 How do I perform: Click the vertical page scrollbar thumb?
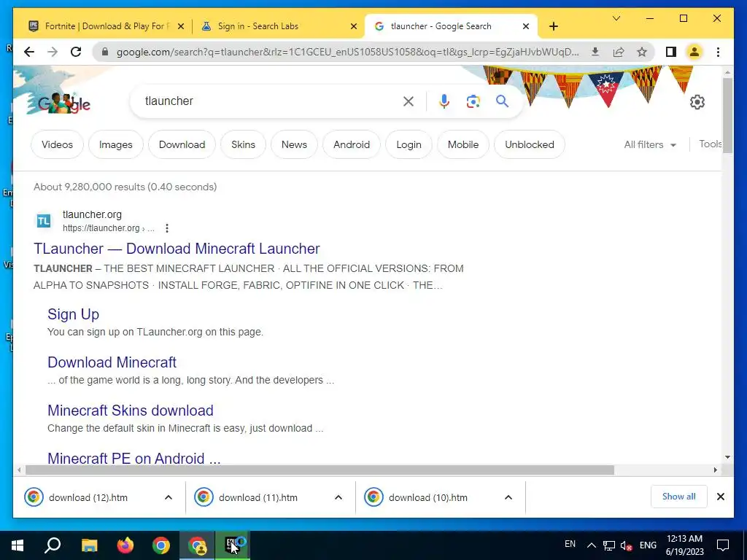(727, 116)
